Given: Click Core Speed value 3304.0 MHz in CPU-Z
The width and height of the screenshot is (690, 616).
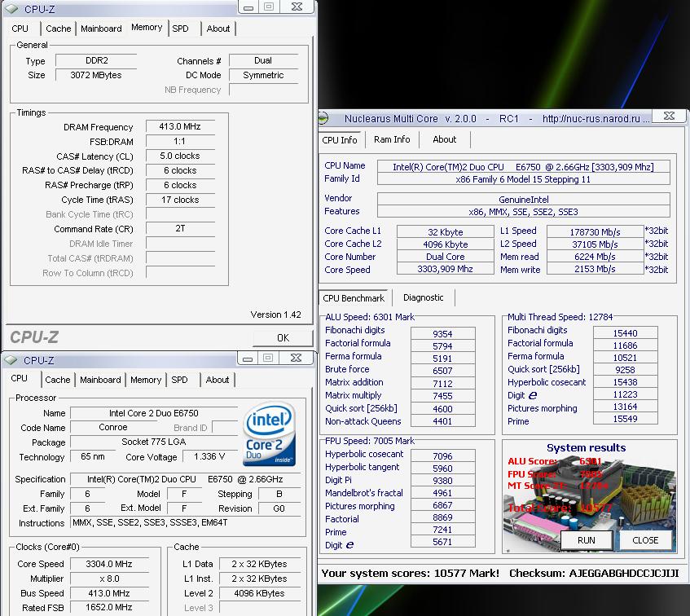Looking at the screenshot, I should [109, 564].
